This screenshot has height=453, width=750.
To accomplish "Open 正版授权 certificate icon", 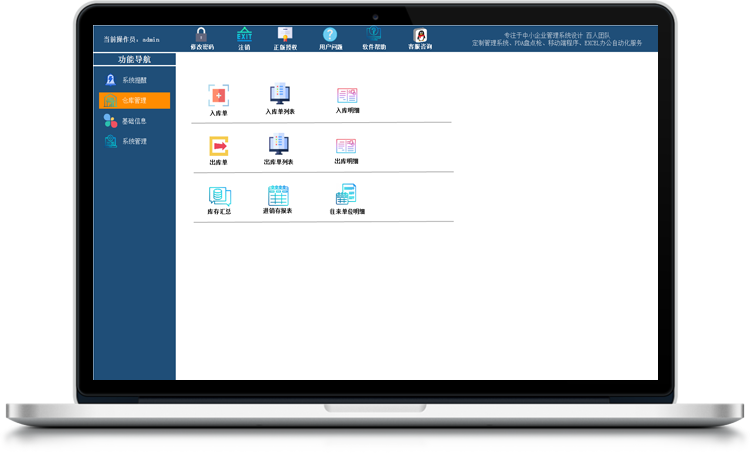I will click(285, 34).
